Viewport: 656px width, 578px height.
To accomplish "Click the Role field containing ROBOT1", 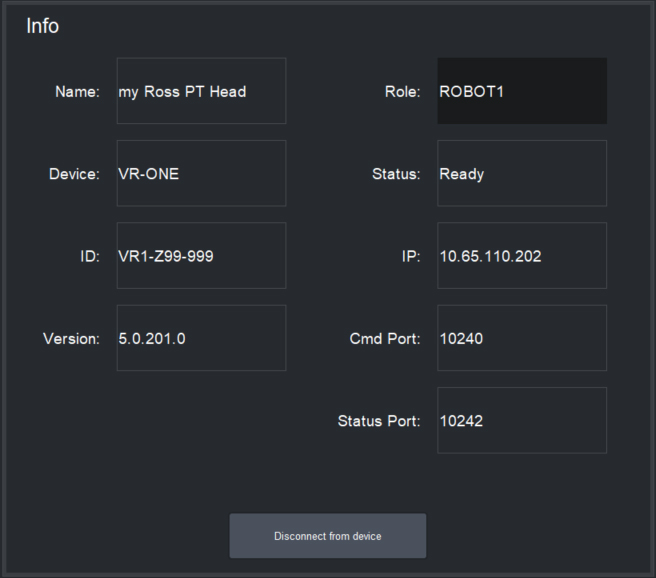I will point(521,91).
